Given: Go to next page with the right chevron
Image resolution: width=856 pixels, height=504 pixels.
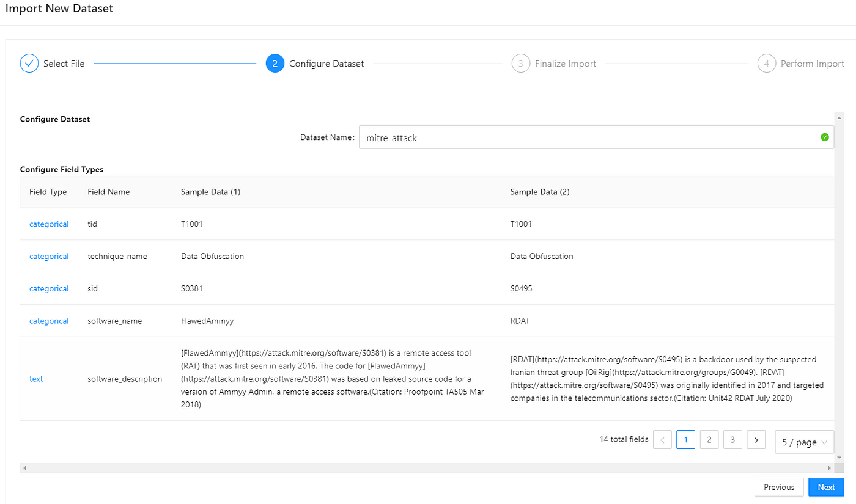Looking at the screenshot, I should point(756,439).
